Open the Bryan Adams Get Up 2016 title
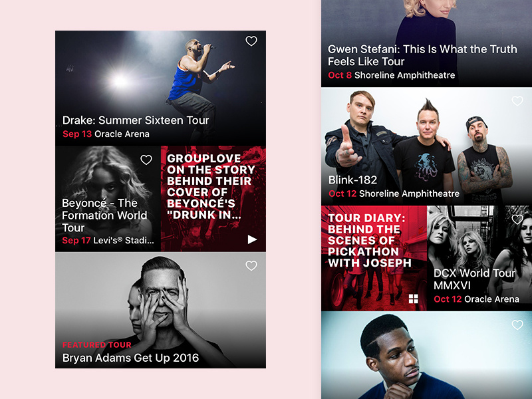This screenshot has height=399, width=532. coord(130,358)
